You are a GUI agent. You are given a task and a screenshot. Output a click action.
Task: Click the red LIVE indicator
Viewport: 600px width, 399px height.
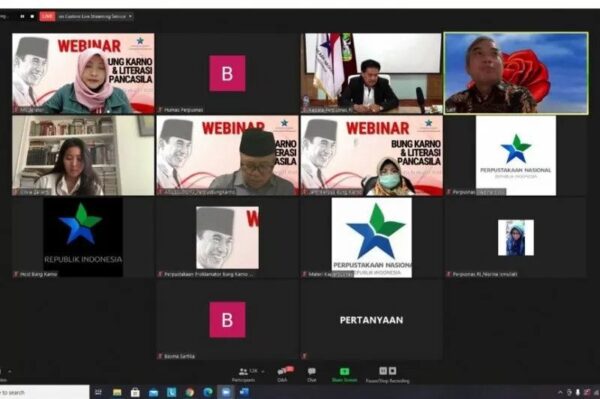47,16
